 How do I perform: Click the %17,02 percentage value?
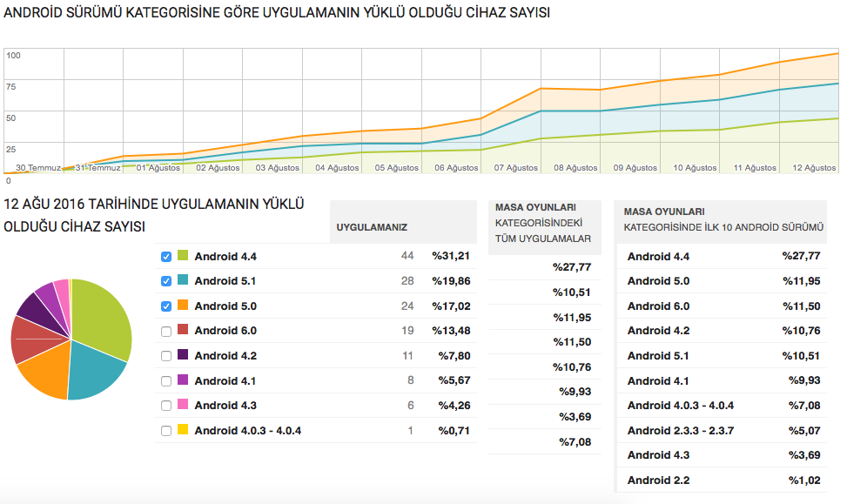click(451, 306)
